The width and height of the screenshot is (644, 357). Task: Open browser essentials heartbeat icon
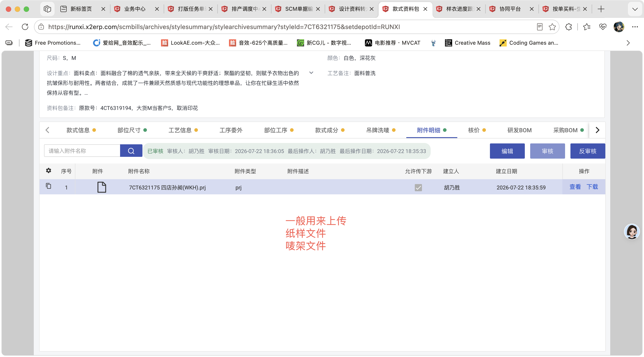tap(602, 27)
